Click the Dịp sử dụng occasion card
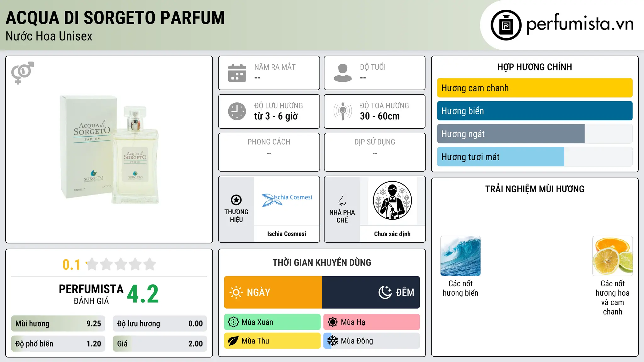The width and height of the screenshot is (644, 362). (375, 152)
